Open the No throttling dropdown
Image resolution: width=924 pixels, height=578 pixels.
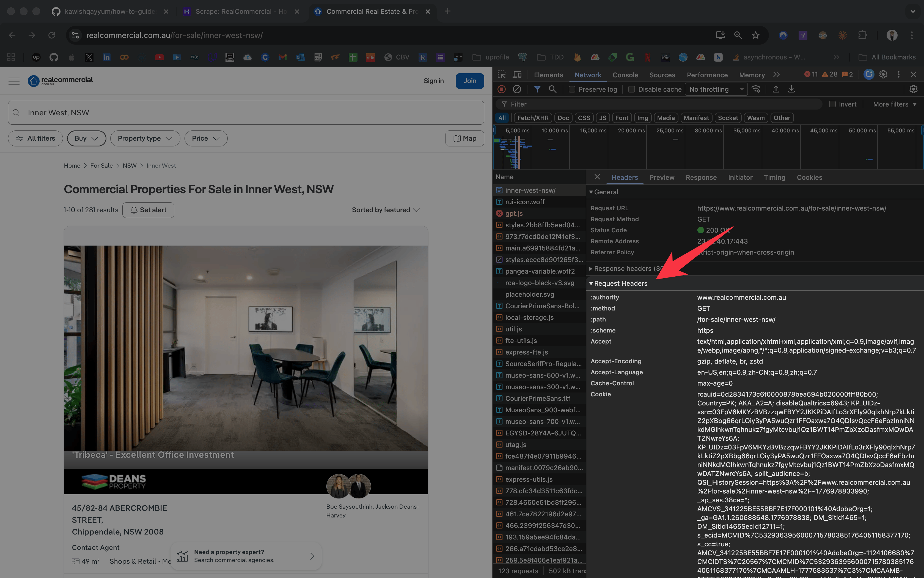click(716, 89)
